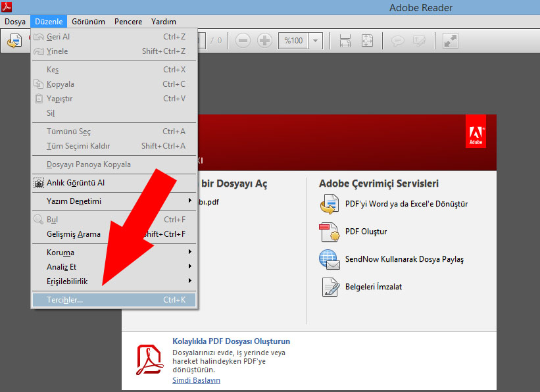Expand the Erişilebilirlik submenu arrow
This screenshot has width=540, height=392.
tap(190, 281)
